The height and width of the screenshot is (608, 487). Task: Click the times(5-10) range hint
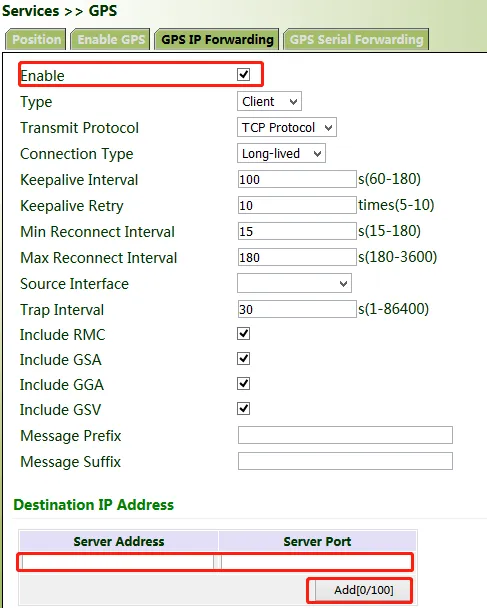396,205
